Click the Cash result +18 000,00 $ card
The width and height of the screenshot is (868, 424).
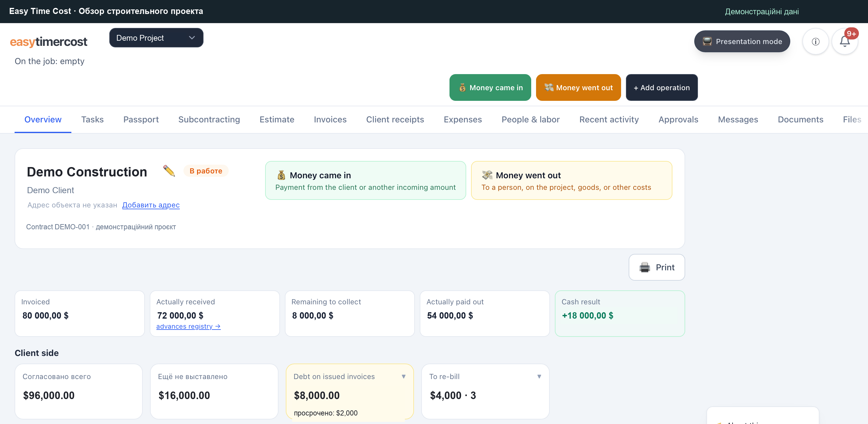[x=619, y=313]
